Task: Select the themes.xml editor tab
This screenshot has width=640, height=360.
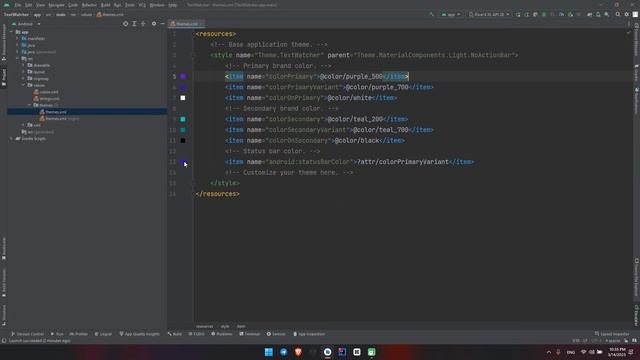Action: tap(187, 24)
